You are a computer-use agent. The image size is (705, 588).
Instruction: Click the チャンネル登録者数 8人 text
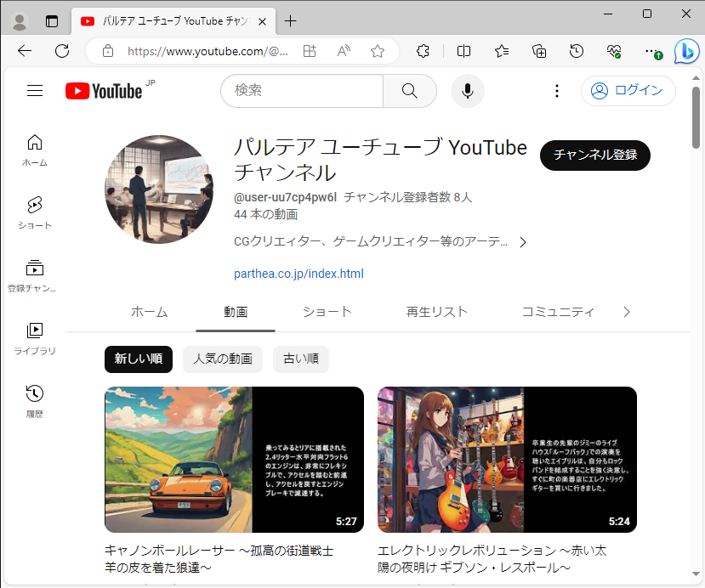click(408, 197)
